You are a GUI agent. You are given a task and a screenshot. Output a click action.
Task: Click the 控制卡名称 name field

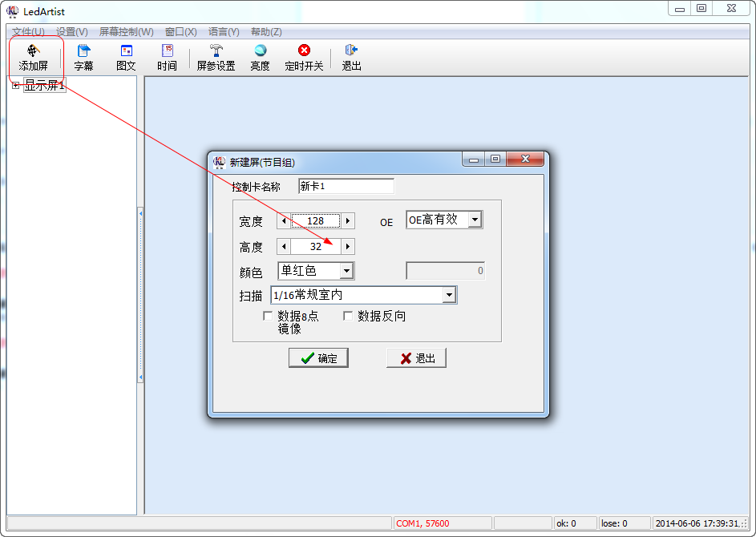[x=346, y=186]
